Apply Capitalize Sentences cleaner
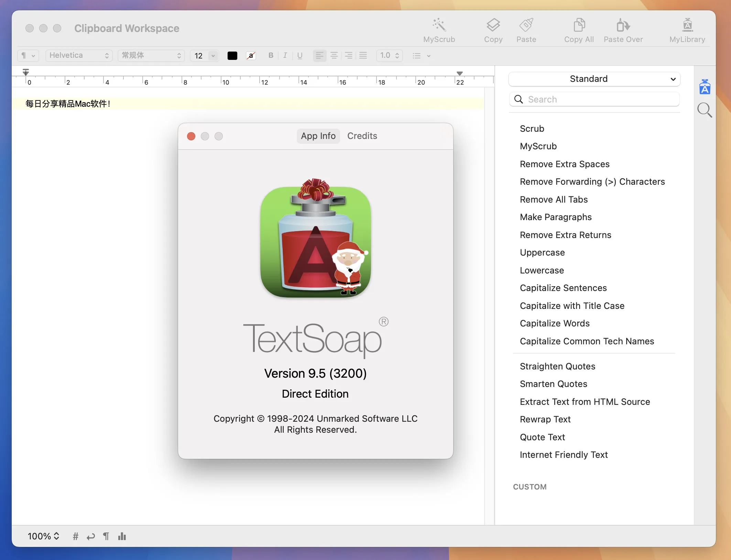 563,288
